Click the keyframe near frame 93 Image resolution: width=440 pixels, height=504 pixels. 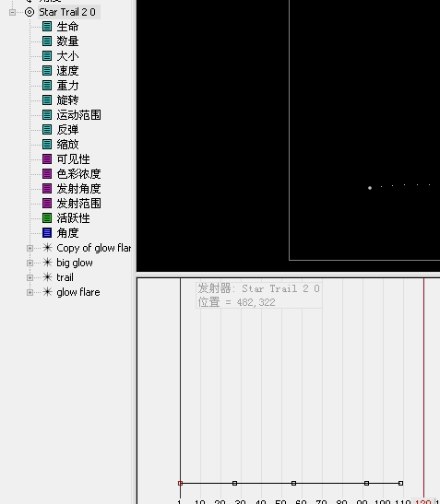(366, 483)
